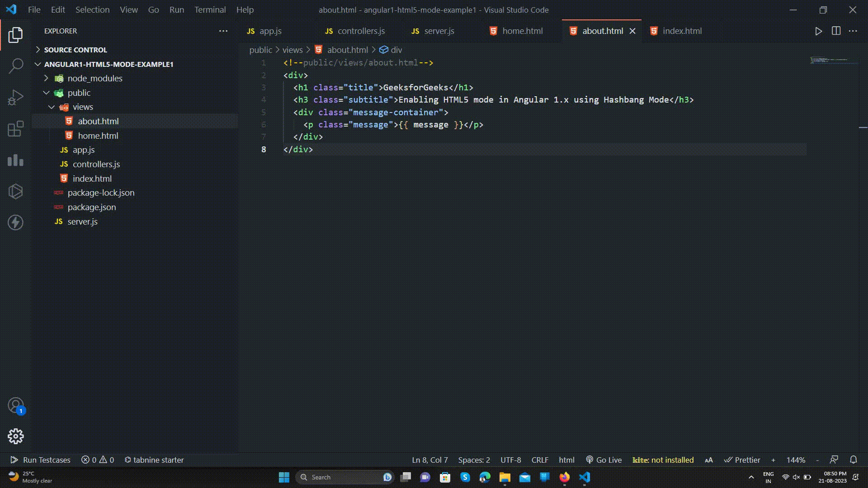Click Go Live in status bar

[604, 460]
